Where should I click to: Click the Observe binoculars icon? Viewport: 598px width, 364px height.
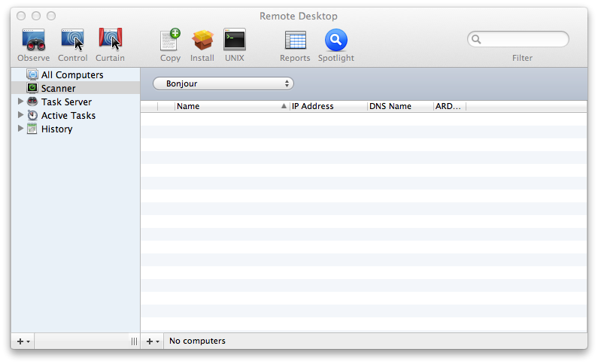click(x=34, y=40)
